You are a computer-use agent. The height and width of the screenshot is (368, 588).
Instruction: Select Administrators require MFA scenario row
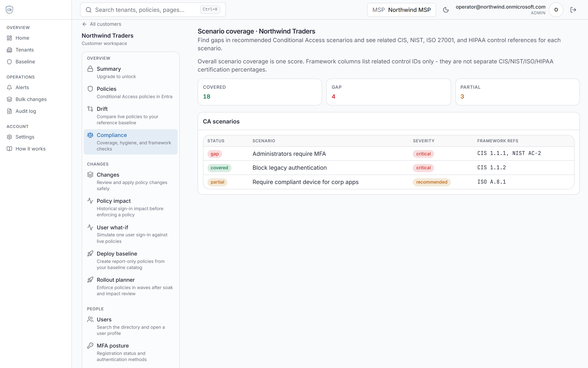[389, 154]
